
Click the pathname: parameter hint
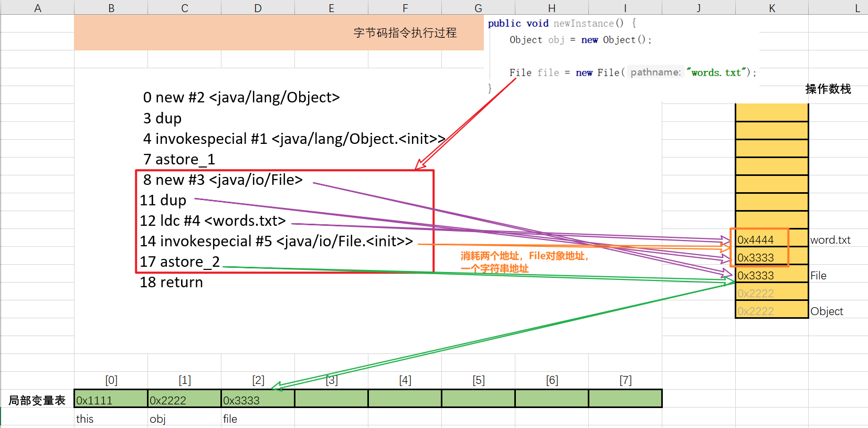point(655,72)
